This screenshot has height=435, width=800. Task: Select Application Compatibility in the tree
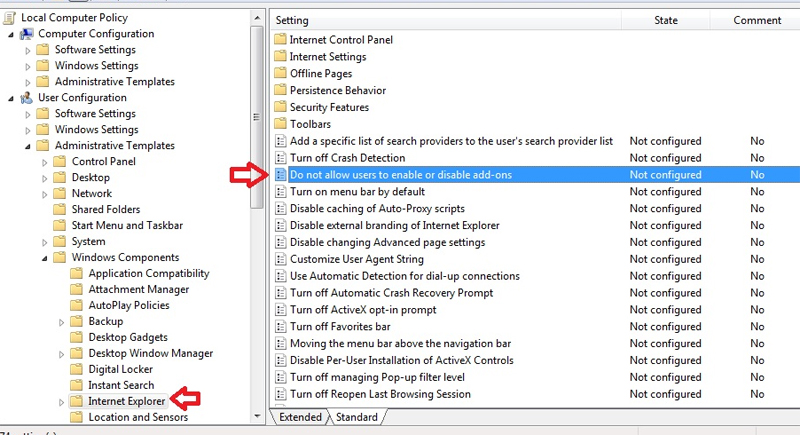[x=148, y=273]
